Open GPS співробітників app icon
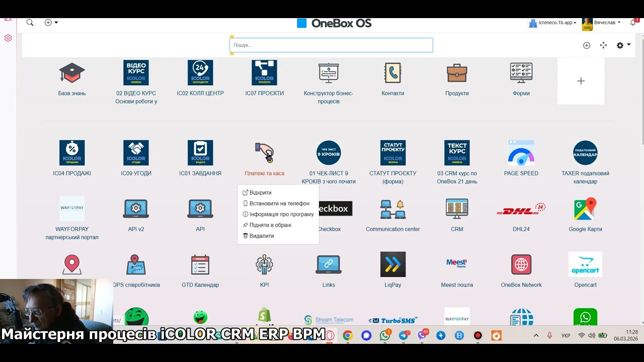Viewport: 644px width, 362px height. click(136, 264)
